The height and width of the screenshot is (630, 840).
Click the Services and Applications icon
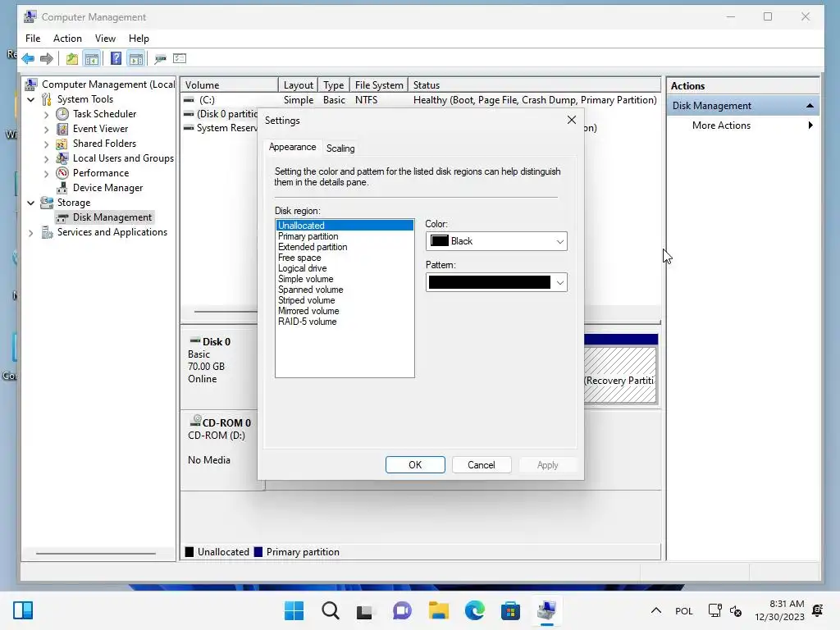(x=47, y=232)
